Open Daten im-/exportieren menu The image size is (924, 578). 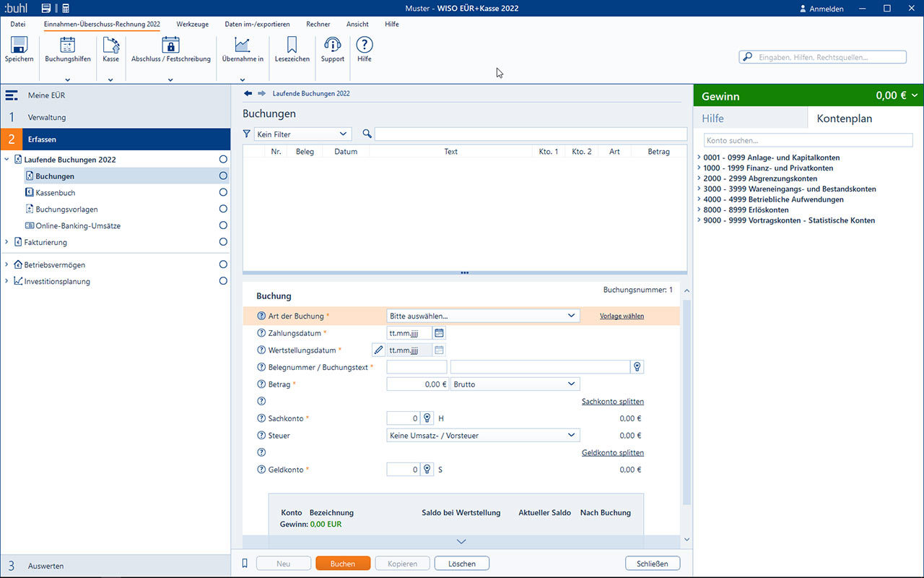coord(257,24)
